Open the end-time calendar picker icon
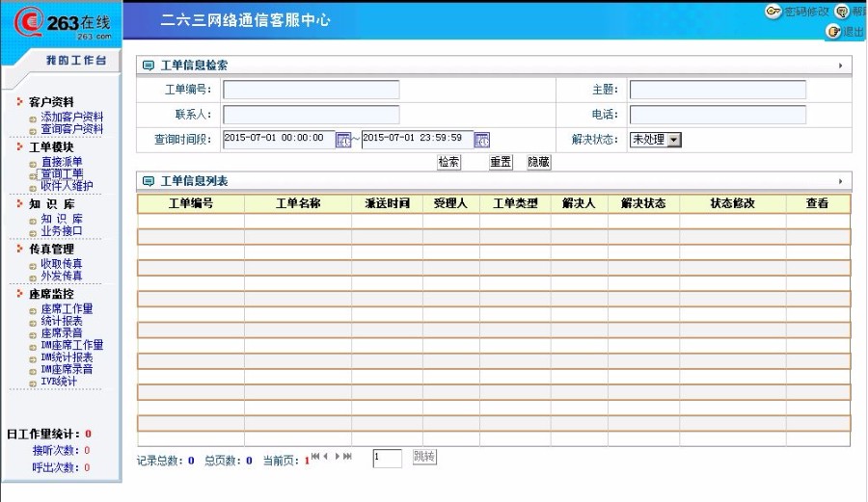Screen dimensions: 868x502 pyautogui.click(x=482, y=140)
